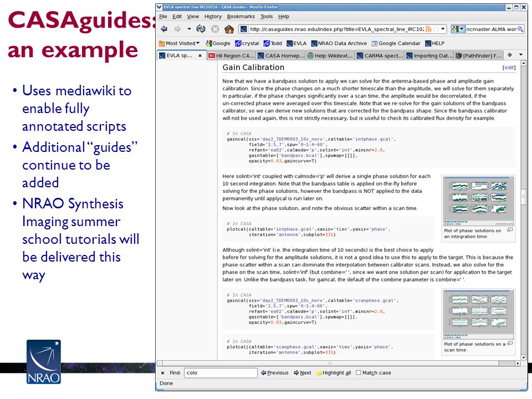Toggle Highlight all matches

[x=334, y=373]
